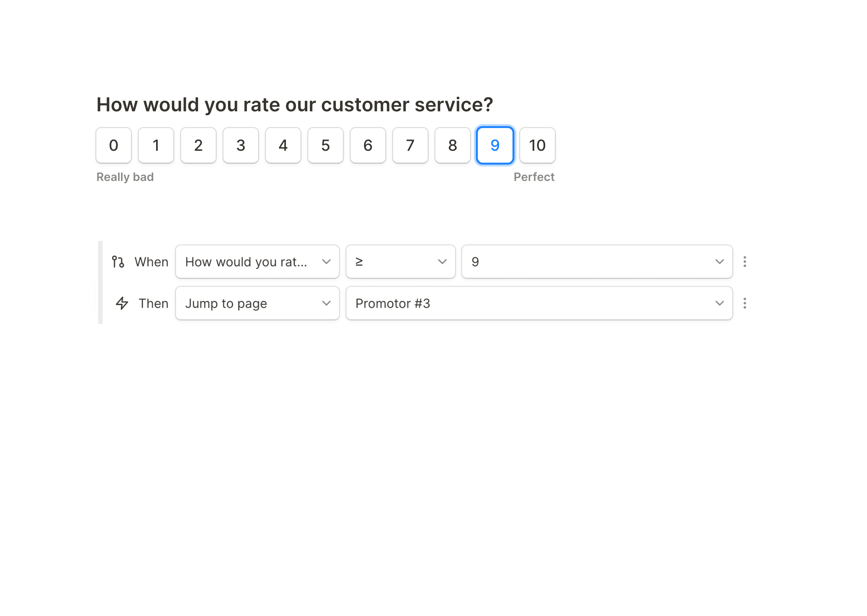867x616 pixels.
Task: Click the 'Perfect' scale label
Action: (x=533, y=177)
